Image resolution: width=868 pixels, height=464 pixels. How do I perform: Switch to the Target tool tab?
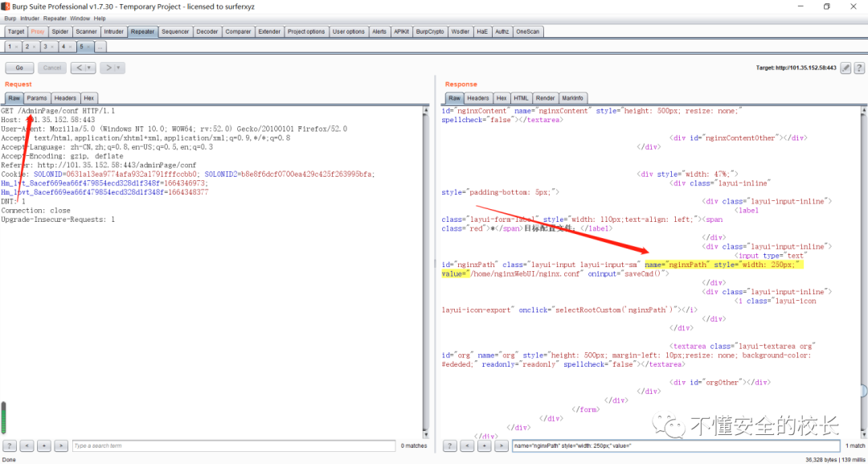point(16,31)
